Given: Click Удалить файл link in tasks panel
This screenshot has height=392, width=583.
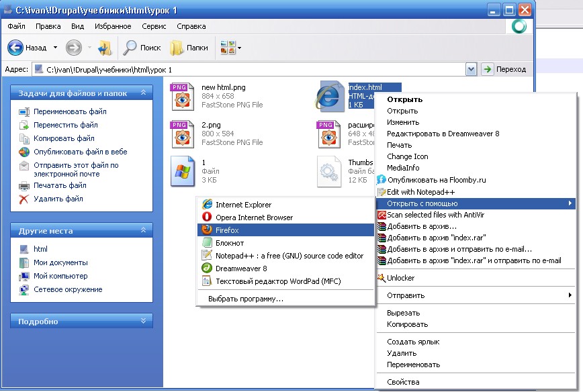Looking at the screenshot, I should [x=58, y=199].
